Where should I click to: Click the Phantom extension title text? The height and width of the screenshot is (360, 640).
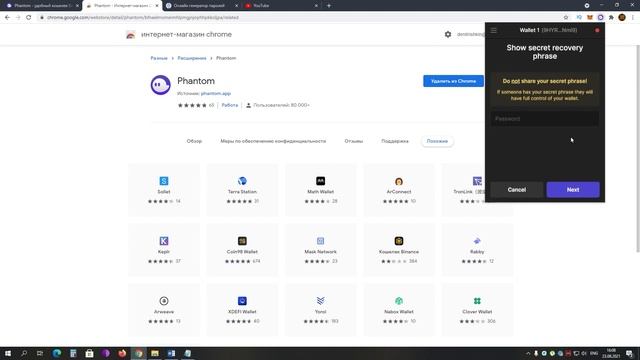click(196, 81)
